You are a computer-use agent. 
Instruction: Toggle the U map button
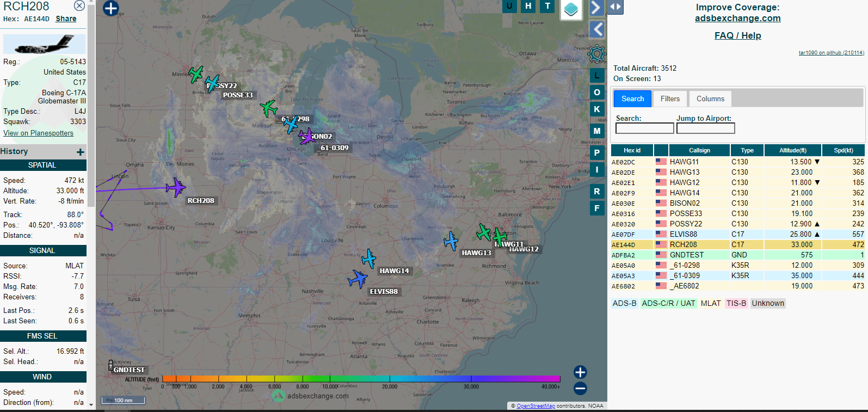pos(509,6)
